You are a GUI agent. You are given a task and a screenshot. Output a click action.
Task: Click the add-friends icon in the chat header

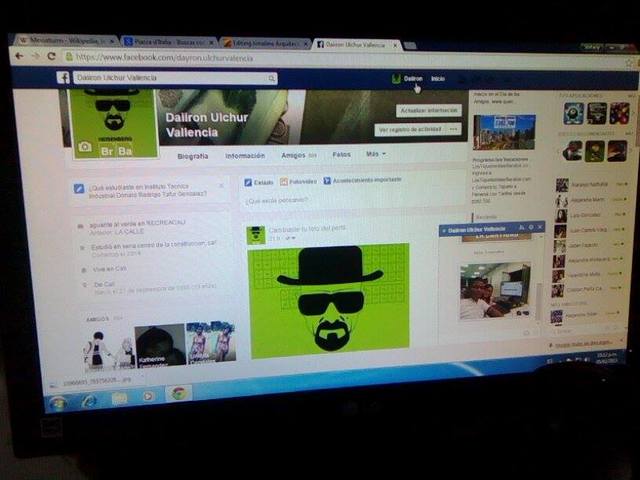tap(522, 227)
